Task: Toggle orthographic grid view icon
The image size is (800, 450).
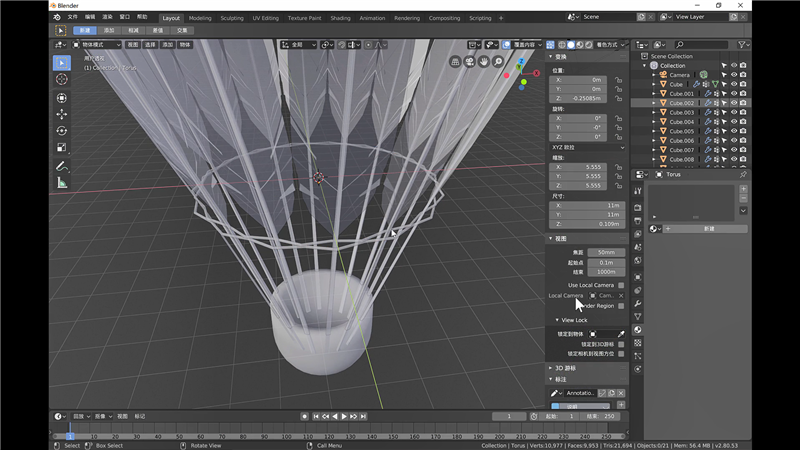Action: 455,62
